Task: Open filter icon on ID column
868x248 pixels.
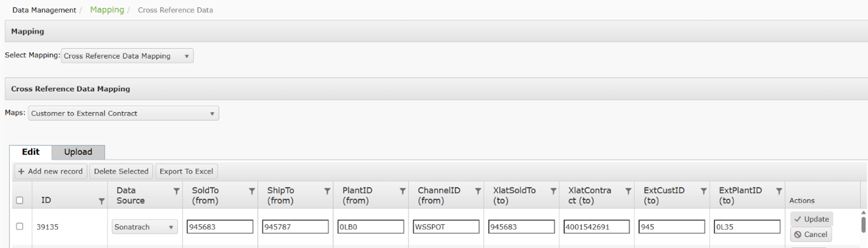Action: (x=101, y=201)
